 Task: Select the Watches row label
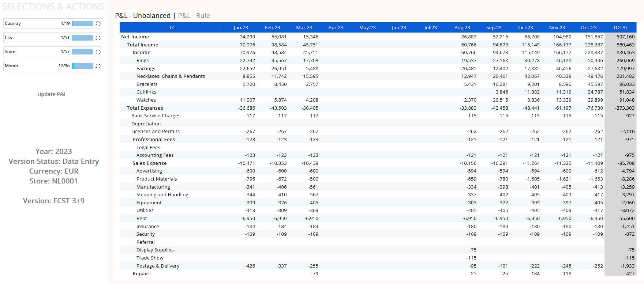tap(146, 100)
